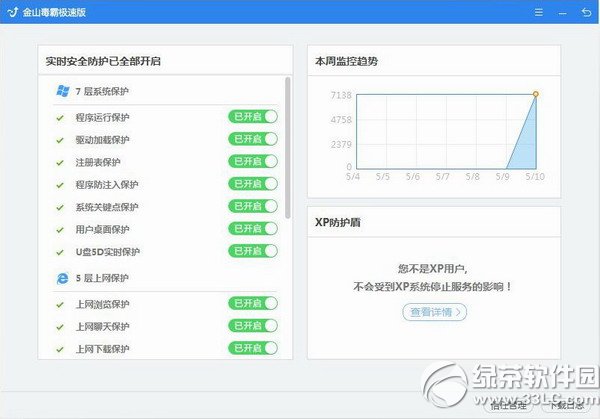Click the 实时安全防护已全部开启 heading

[103, 61]
